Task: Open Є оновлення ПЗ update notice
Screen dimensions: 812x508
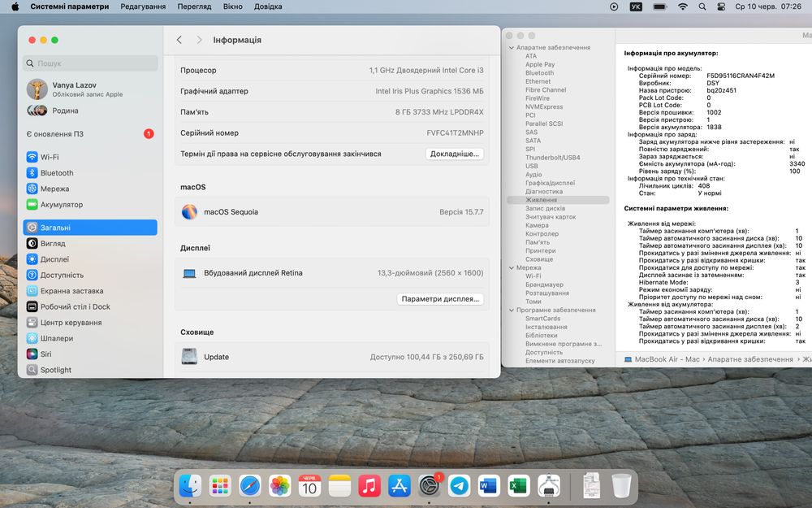Action: pyautogui.click(x=90, y=134)
